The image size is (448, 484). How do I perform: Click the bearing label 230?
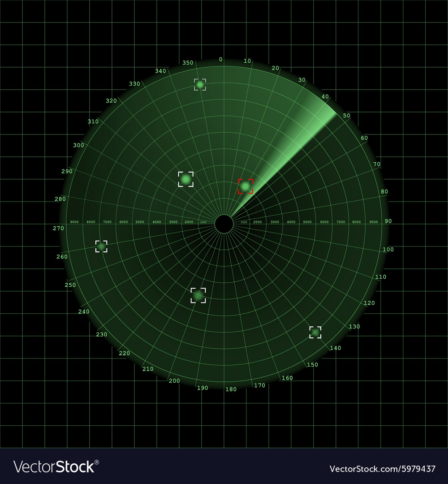(102, 334)
